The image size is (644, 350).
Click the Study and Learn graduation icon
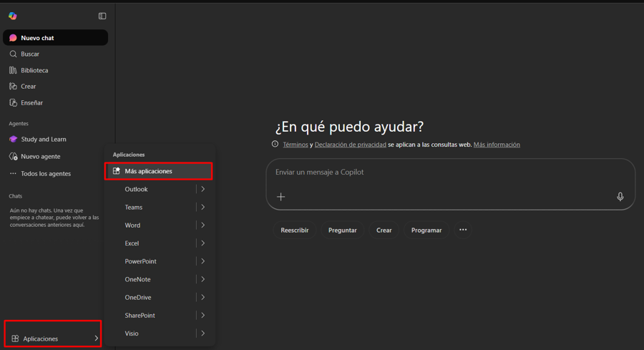pos(13,140)
